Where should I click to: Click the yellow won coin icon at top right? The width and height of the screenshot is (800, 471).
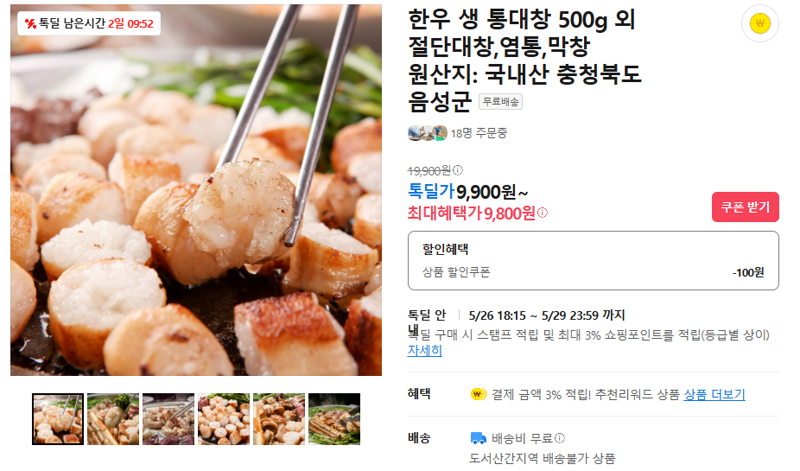point(759,23)
